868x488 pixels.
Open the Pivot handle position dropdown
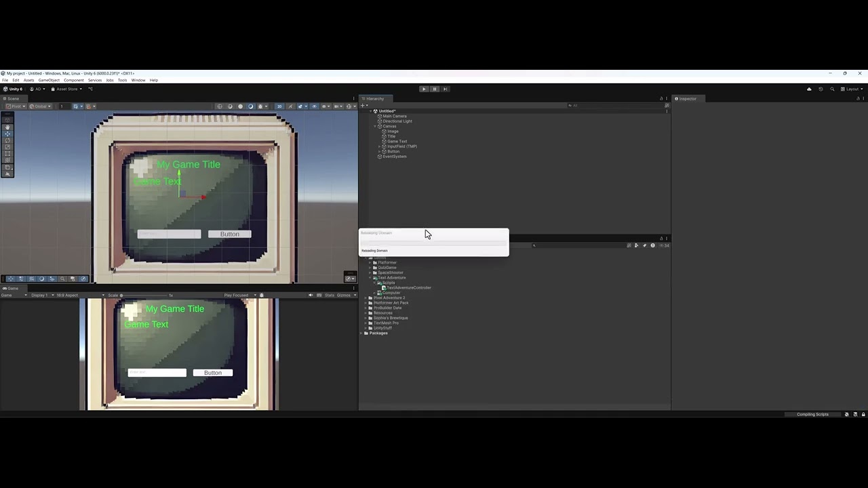tap(16, 106)
